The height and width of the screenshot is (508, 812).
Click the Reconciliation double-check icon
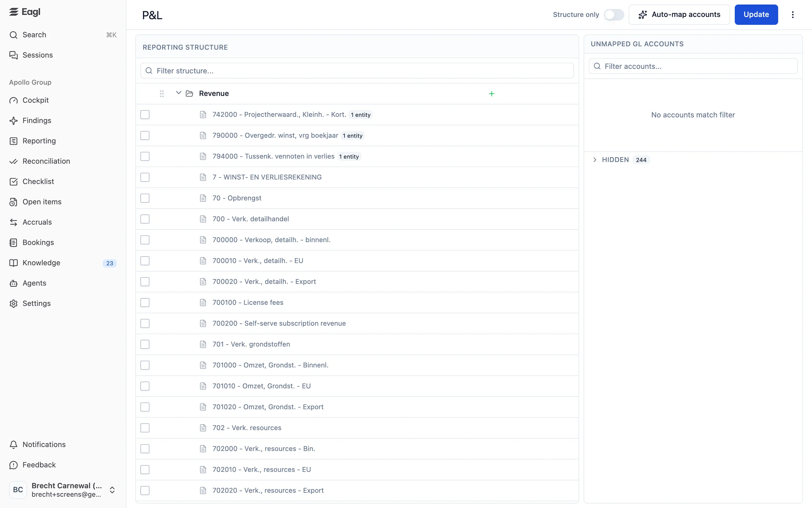[x=14, y=161]
